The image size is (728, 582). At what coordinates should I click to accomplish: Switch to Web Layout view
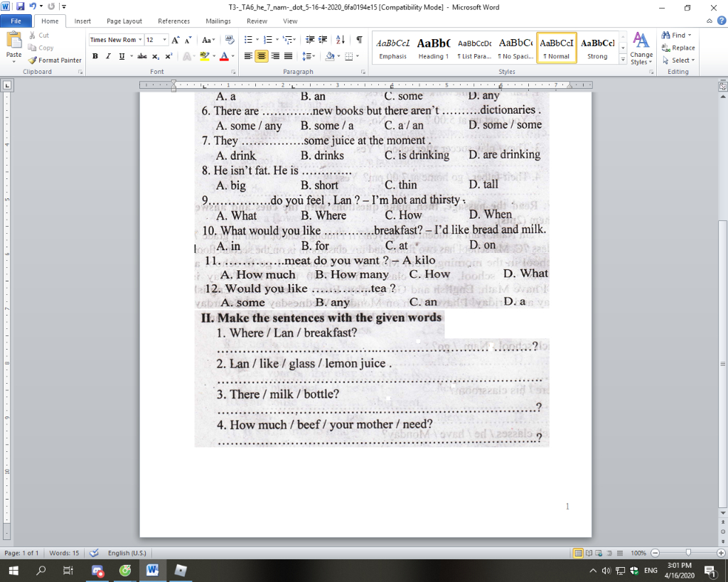(599, 554)
